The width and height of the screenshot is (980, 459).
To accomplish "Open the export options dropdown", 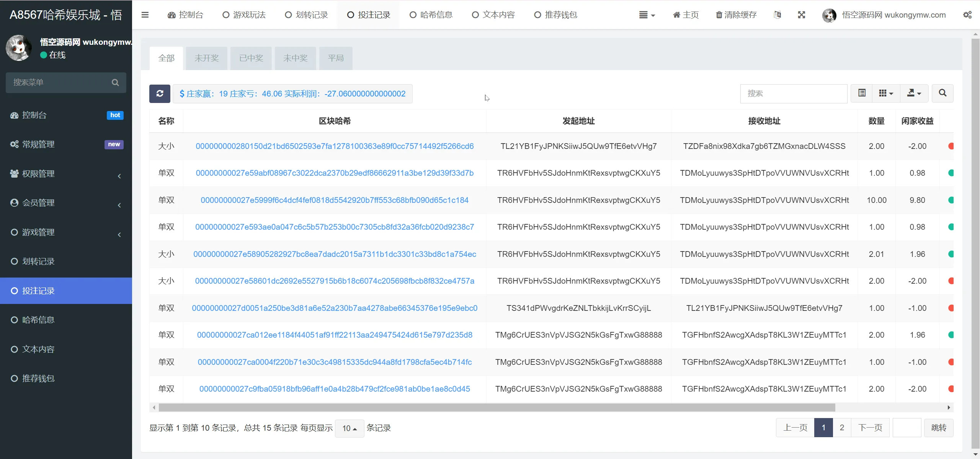I will tap(914, 93).
